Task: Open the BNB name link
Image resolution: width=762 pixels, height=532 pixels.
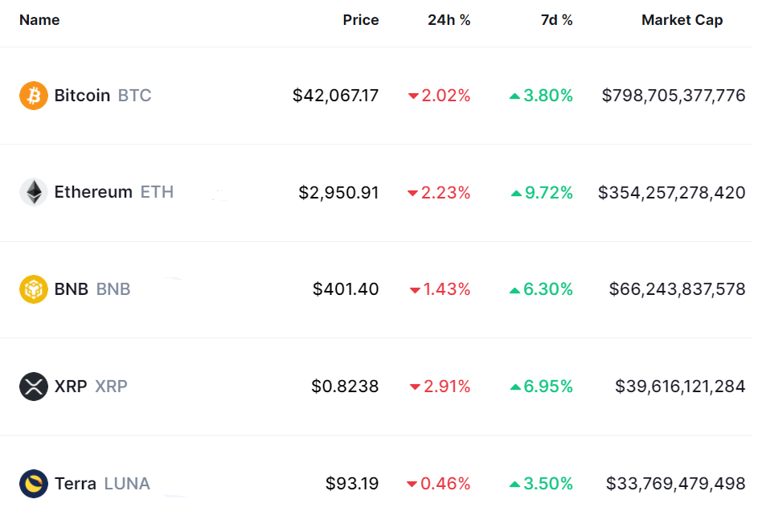Action: [x=72, y=289]
